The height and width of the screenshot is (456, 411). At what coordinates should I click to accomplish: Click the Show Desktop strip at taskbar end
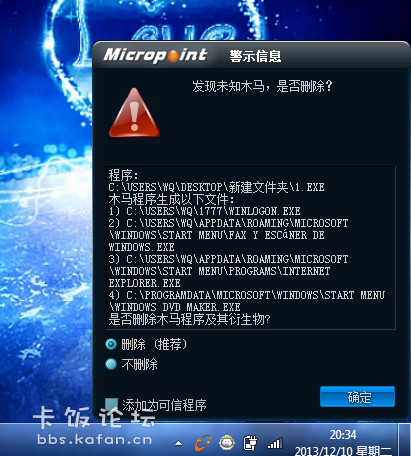coord(405,439)
